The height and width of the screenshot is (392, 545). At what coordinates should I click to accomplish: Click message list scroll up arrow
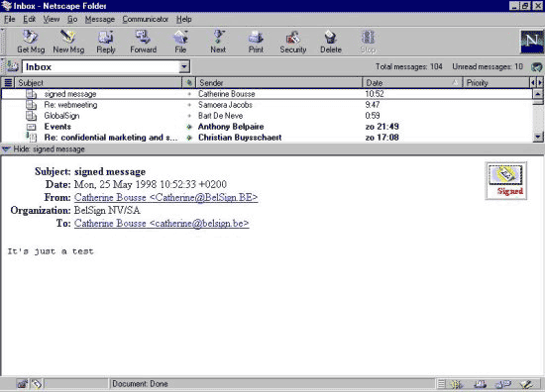[538, 94]
